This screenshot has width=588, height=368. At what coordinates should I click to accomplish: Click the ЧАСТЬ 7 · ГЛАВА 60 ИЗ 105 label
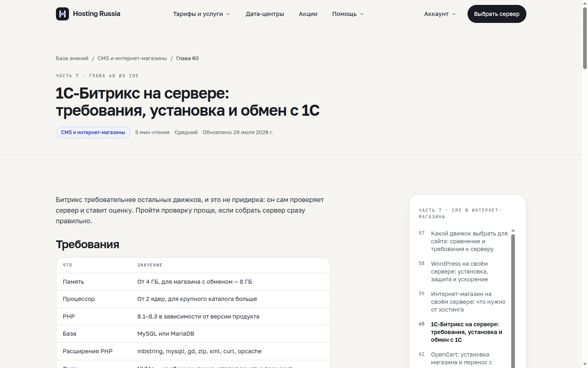[97, 76]
